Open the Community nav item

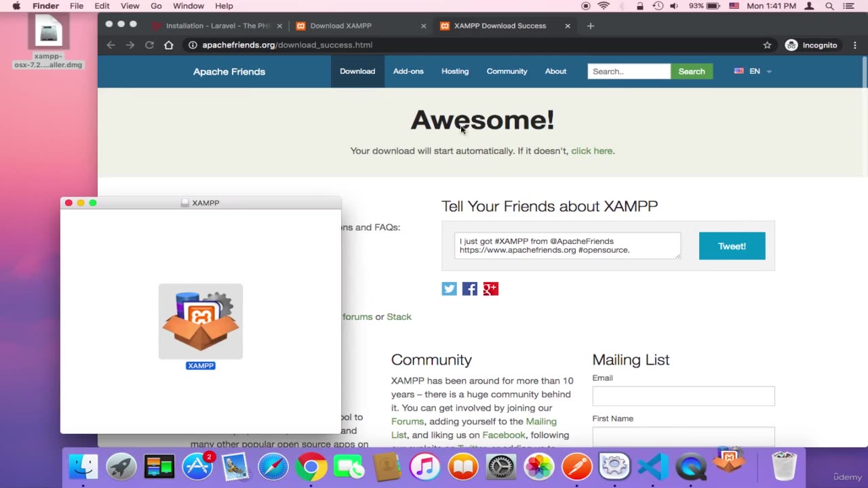coord(507,71)
